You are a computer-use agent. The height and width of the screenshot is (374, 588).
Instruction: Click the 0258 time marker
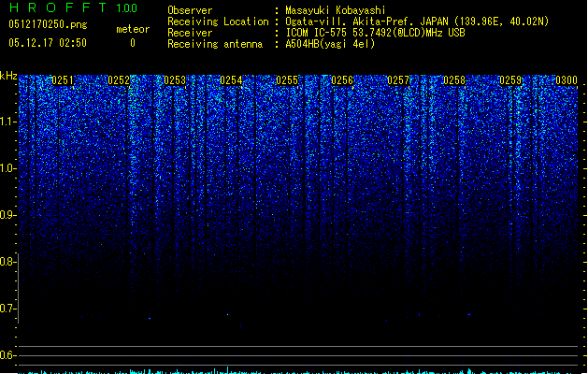coord(454,80)
